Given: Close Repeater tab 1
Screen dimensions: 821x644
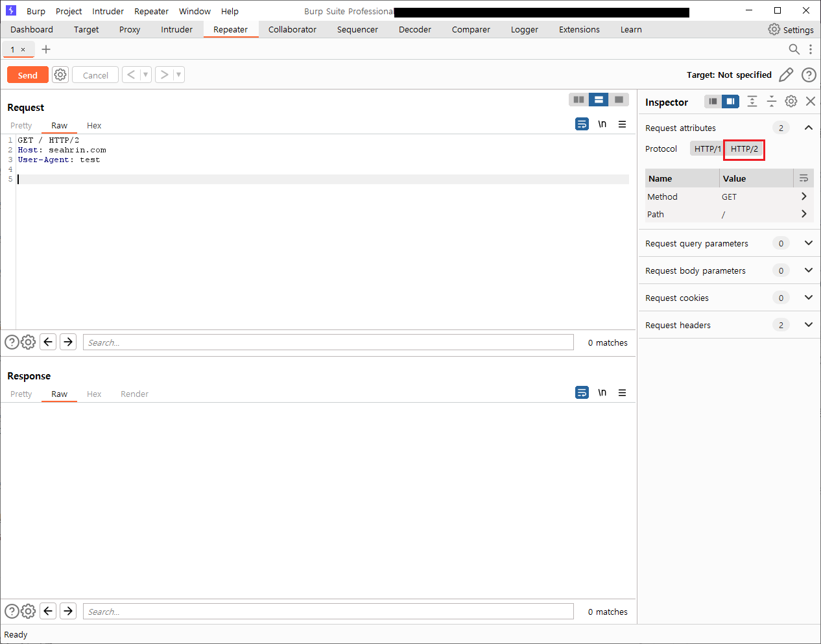Looking at the screenshot, I should pyautogui.click(x=23, y=49).
